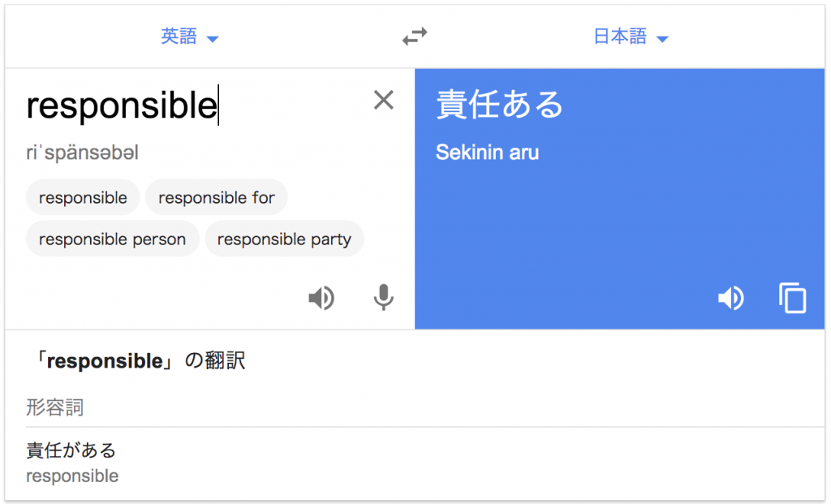Image resolution: width=831 pixels, height=504 pixels.
Task: Listen to the English source pronunciation
Action: 321,298
